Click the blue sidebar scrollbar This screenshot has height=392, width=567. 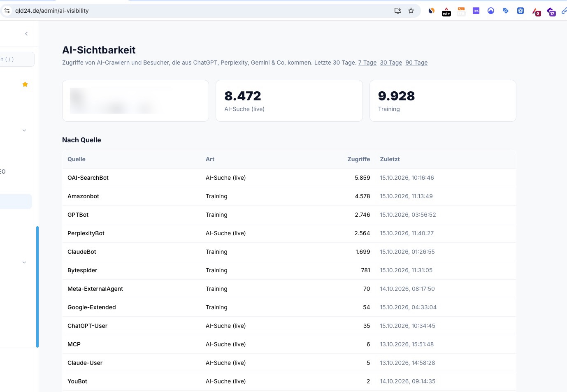click(37, 287)
